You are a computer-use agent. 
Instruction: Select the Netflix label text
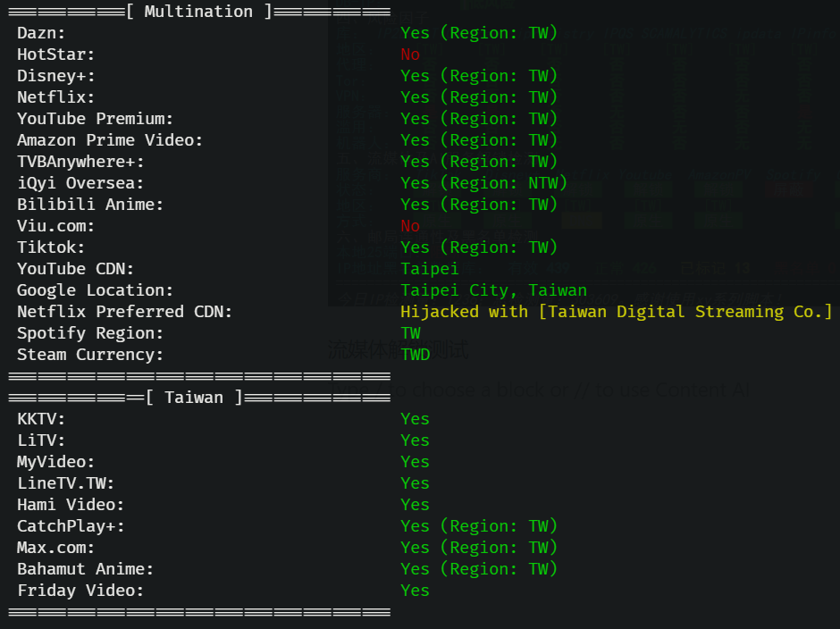click(x=55, y=97)
